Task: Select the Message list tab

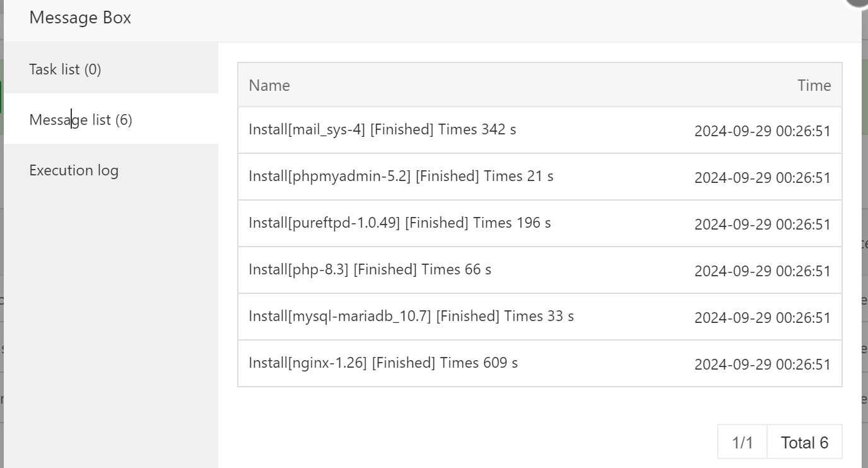Action: 81,120
